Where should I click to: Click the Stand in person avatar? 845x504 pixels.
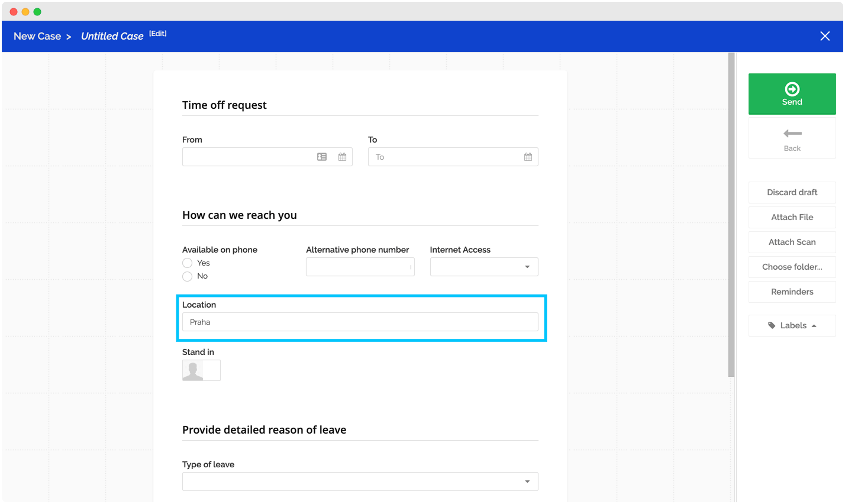click(193, 370)
